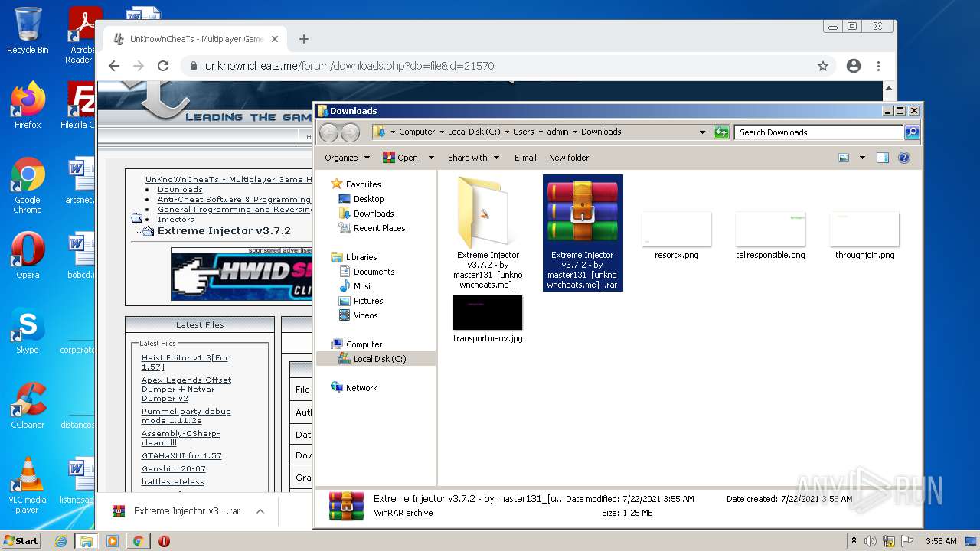The width and height of the screenshot is (980, 551).
Task: Close the UnKnoWnCheaTs Chrome tab
Action: click(x=276, y=39)
